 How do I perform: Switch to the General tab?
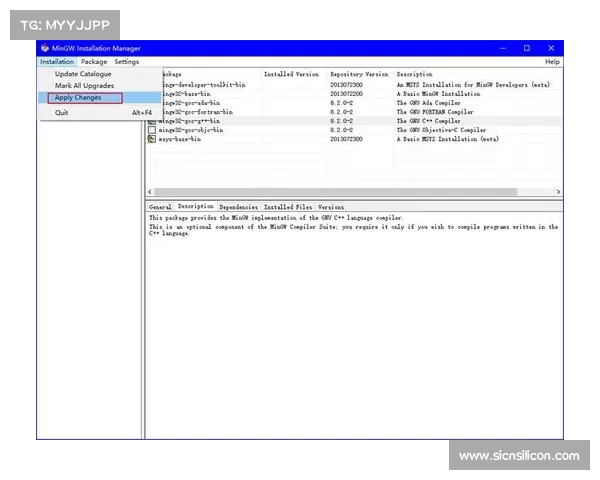point(160,207)
